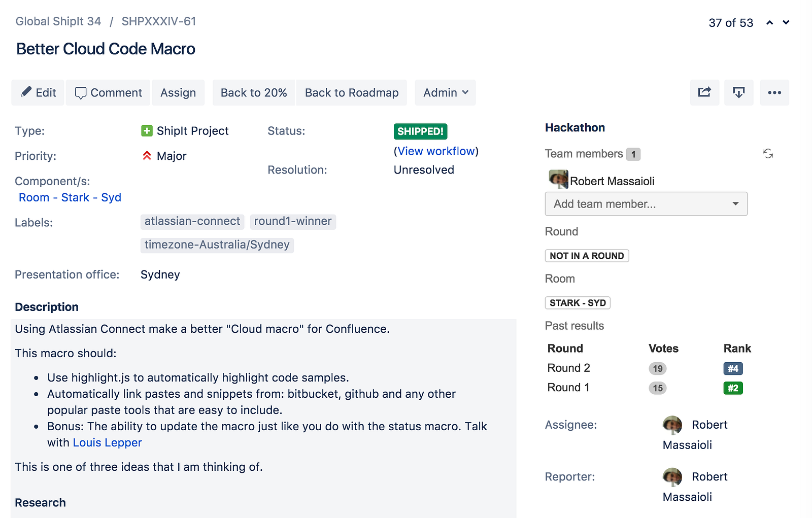Refresh the Hackathon team members panel
This screenshot has width=812, height=518.
(x=768, y=154)
